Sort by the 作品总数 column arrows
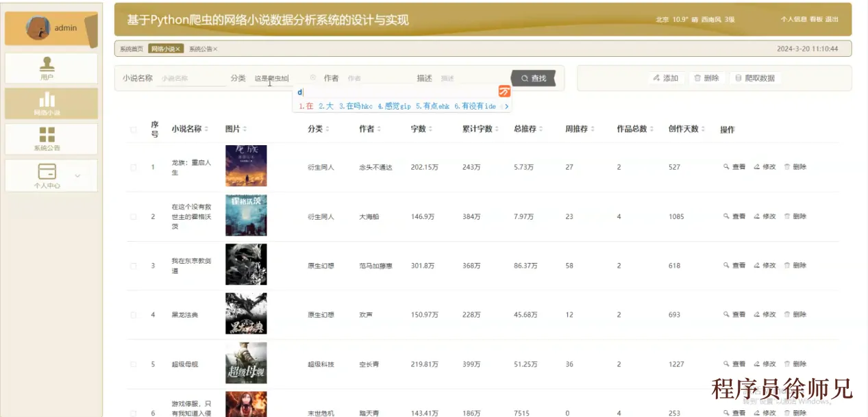Image resolution: width=868 pixels, height=417 pixels. pos(652,129)
